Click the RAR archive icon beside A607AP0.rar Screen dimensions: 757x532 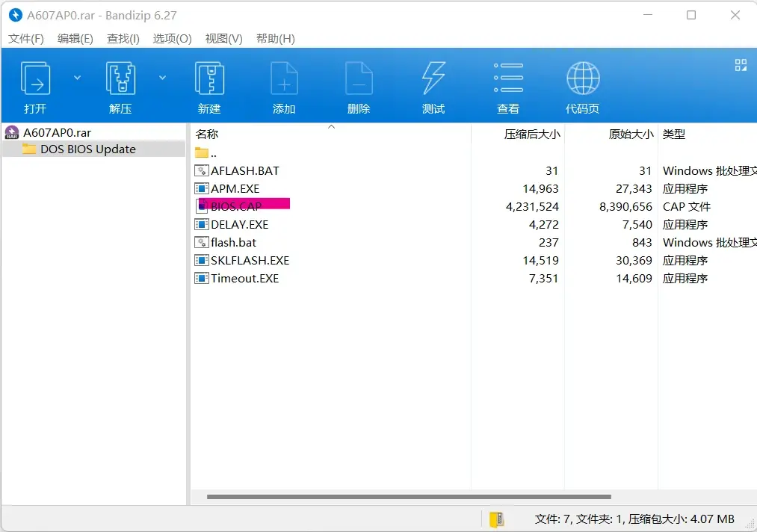[12, 132]
